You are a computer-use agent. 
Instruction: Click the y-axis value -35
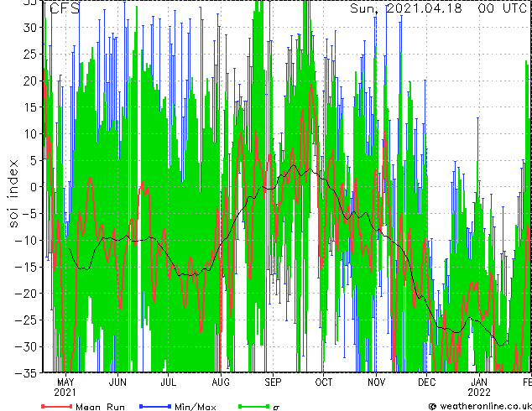26,372
